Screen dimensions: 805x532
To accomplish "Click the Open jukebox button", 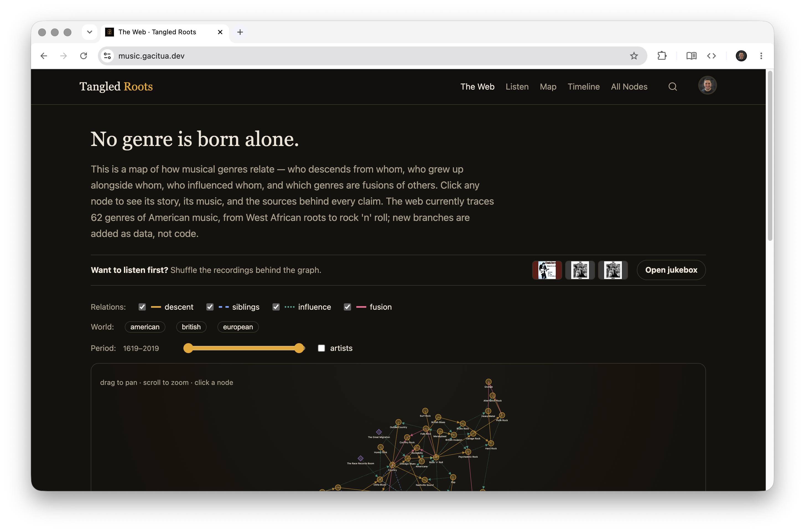I will (x=671, y=270).
